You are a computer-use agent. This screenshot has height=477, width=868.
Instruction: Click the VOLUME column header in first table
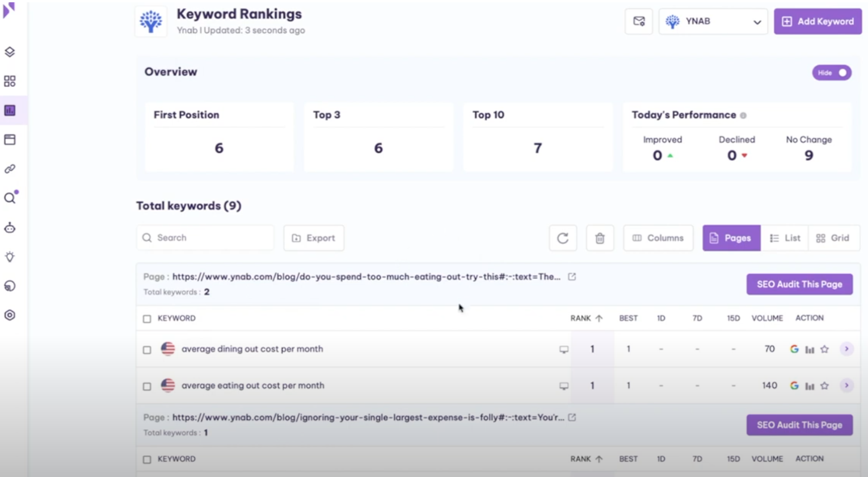click(767, 318)
